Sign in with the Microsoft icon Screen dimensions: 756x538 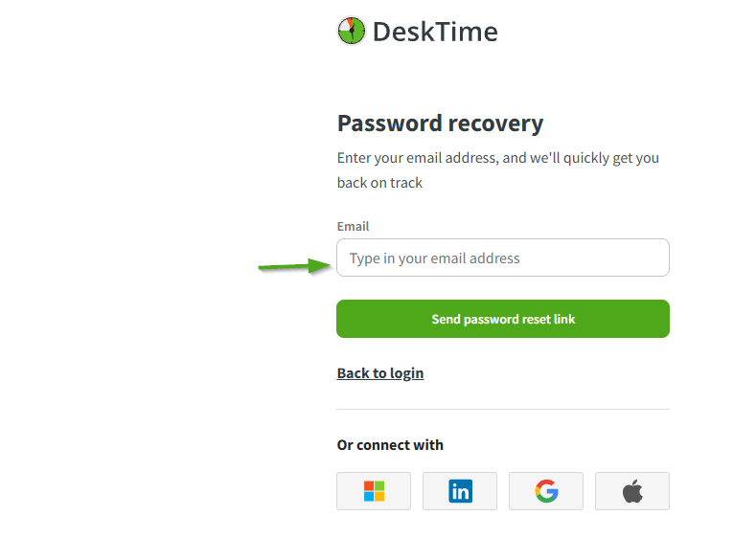click(374, 491)
